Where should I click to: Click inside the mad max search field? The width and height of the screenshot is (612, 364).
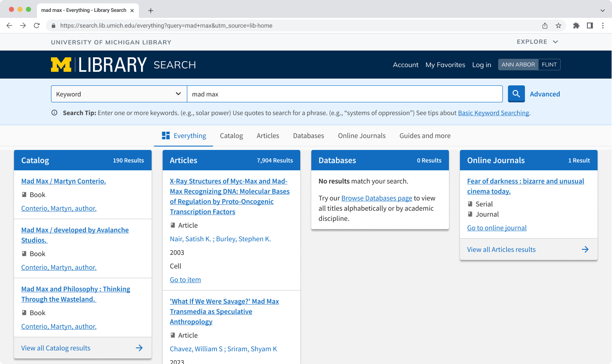(345, 94)
